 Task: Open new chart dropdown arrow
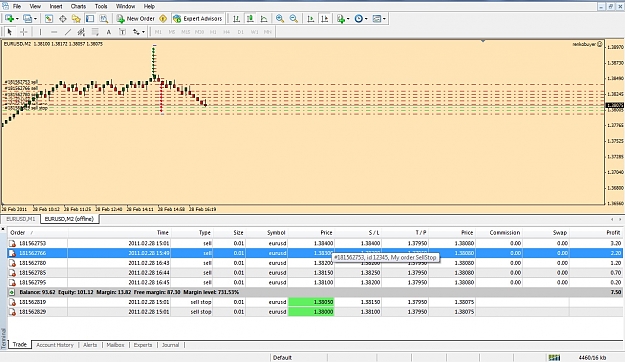pos(17,19)
